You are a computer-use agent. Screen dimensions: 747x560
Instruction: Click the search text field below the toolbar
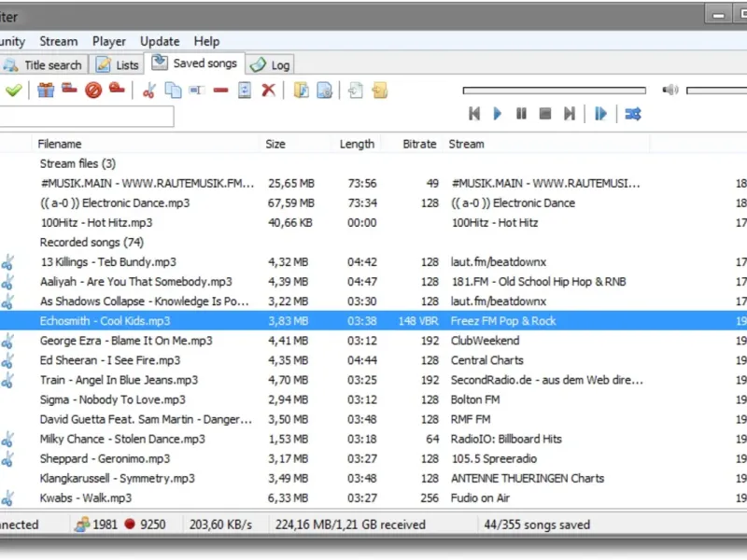coord(86,117)
